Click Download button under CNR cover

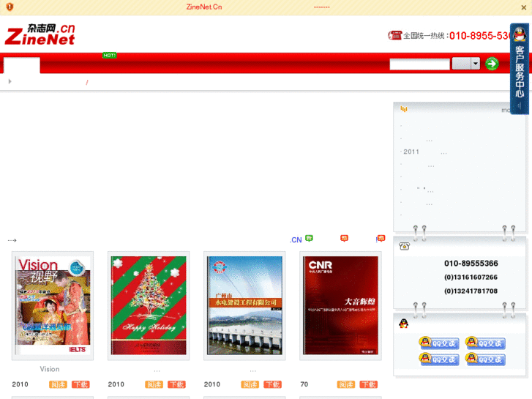(369, 384)
